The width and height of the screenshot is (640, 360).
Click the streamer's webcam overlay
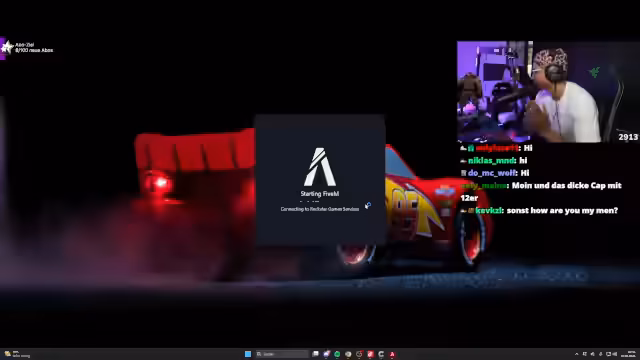[x=548, y=92]
